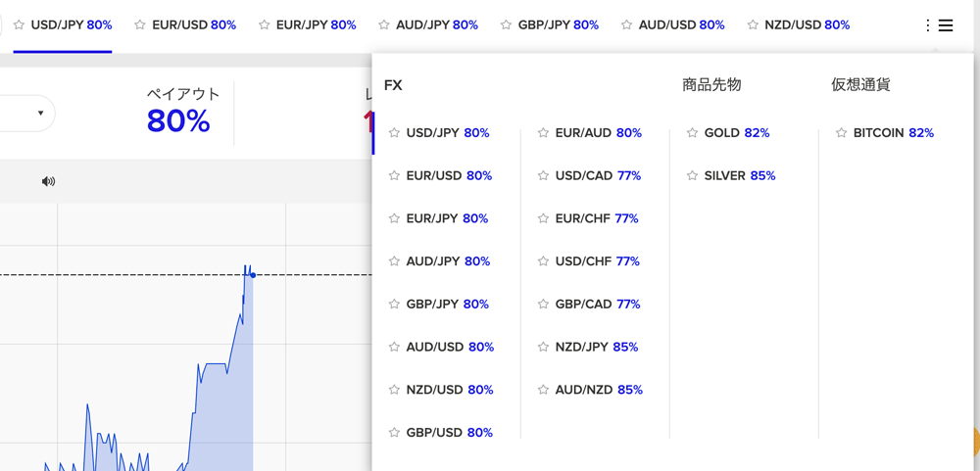This screenshot has width=980, height=471.
Task: Star NZD/USD in the top tab bar
Action: [x=753, y=25]
